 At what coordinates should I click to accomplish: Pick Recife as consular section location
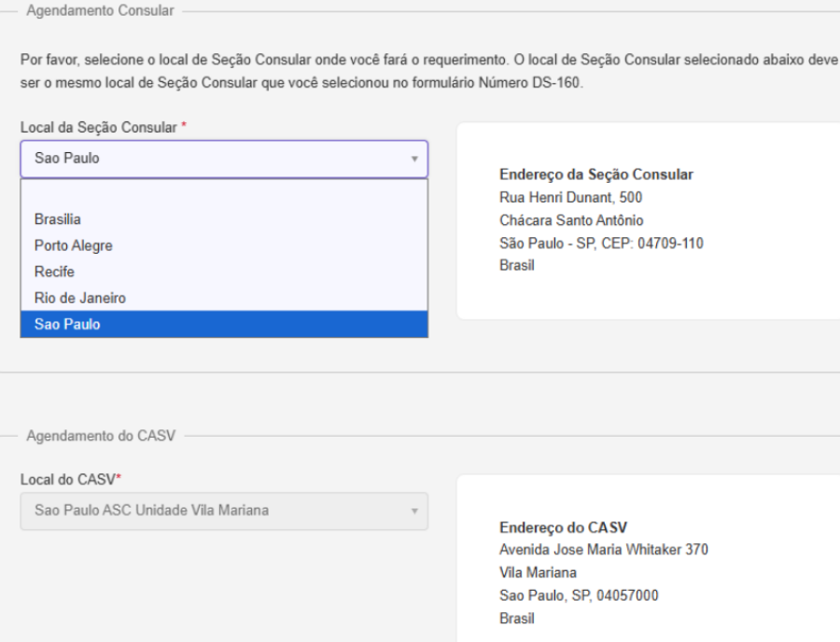point(54,272)
